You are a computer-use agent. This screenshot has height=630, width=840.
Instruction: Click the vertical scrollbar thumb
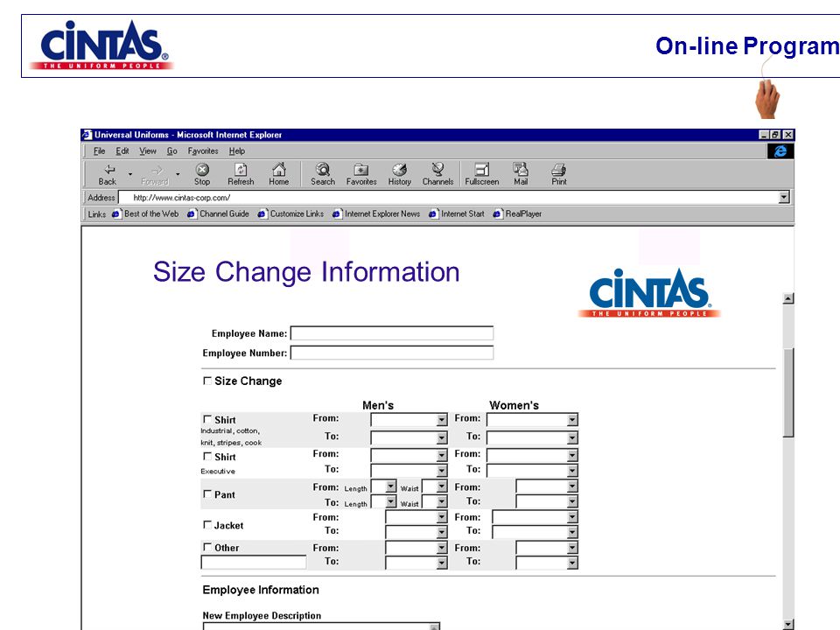788,393
